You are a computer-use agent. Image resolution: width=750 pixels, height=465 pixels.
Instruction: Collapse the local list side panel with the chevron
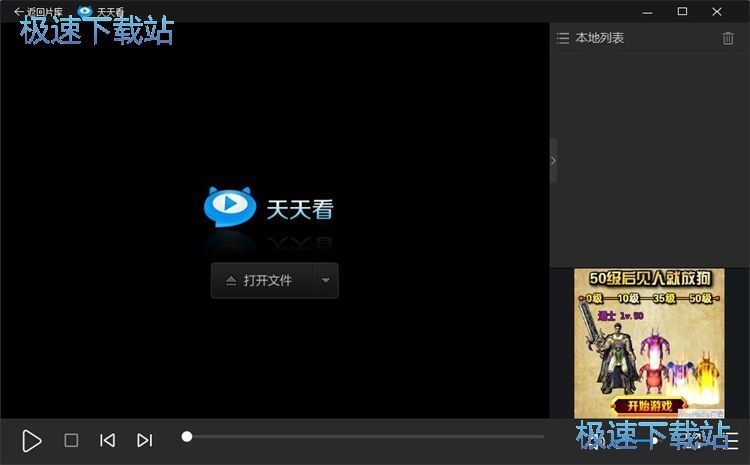(x=553, y=161)
